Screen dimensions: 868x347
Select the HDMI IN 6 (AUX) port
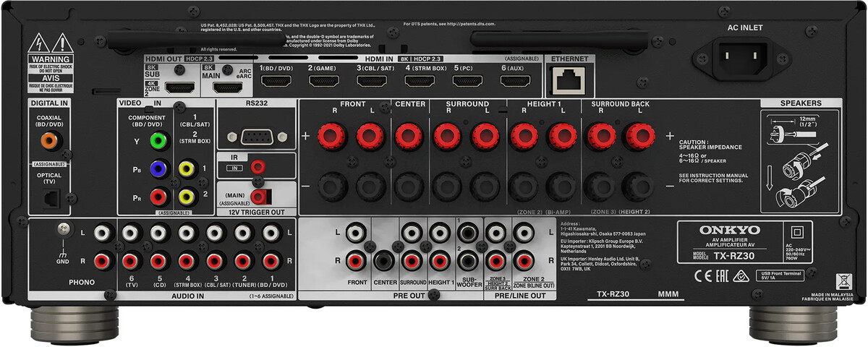514,81
